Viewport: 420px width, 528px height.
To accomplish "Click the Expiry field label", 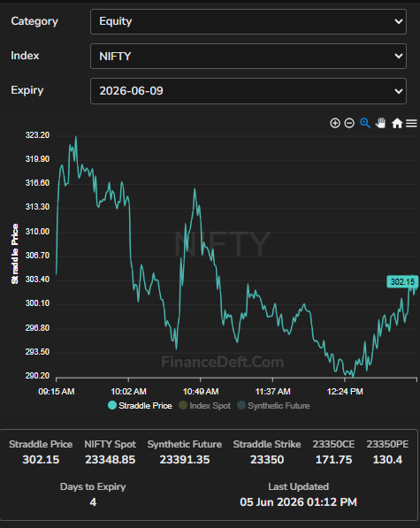I will 27,90.
